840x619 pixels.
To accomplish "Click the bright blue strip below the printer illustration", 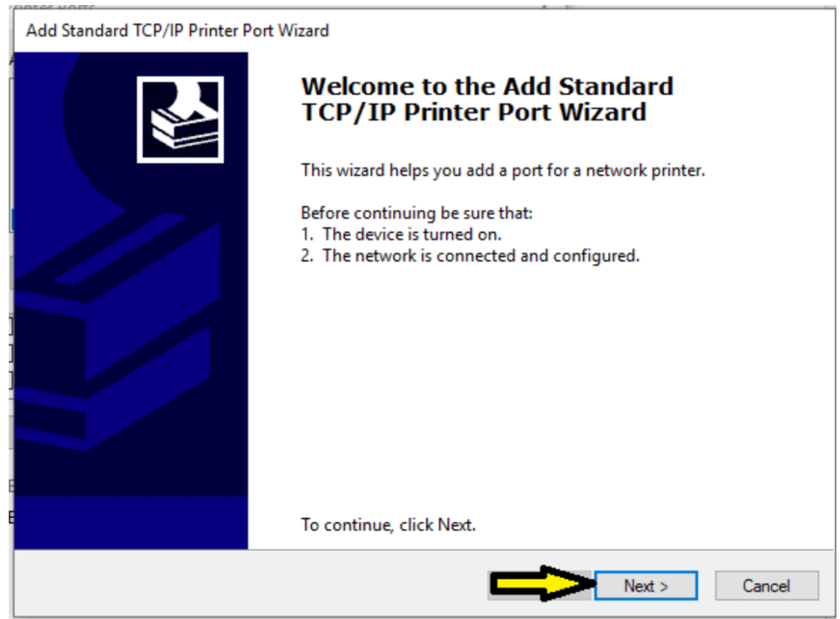I will pyautogui.click(x=131, y=522).
